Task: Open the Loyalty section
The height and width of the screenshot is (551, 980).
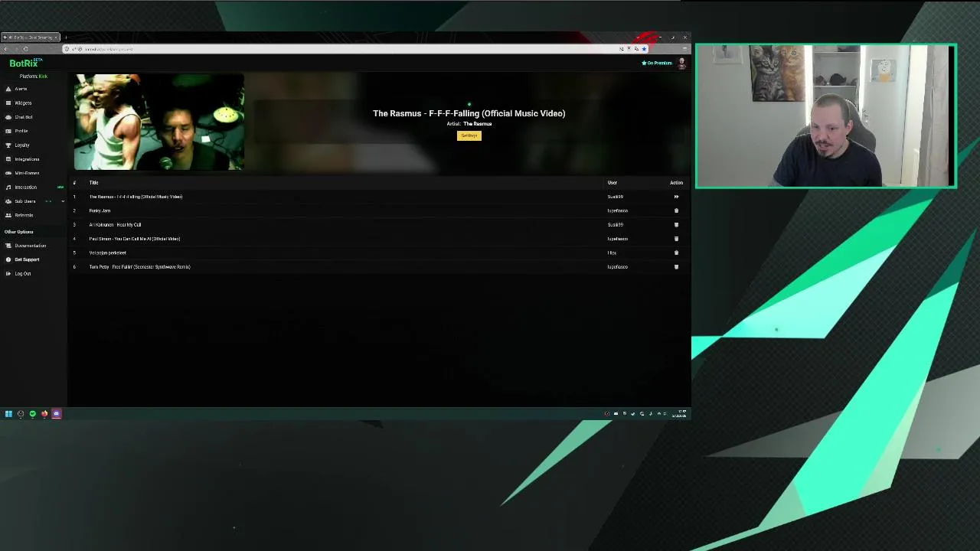Action: point(21,145)
